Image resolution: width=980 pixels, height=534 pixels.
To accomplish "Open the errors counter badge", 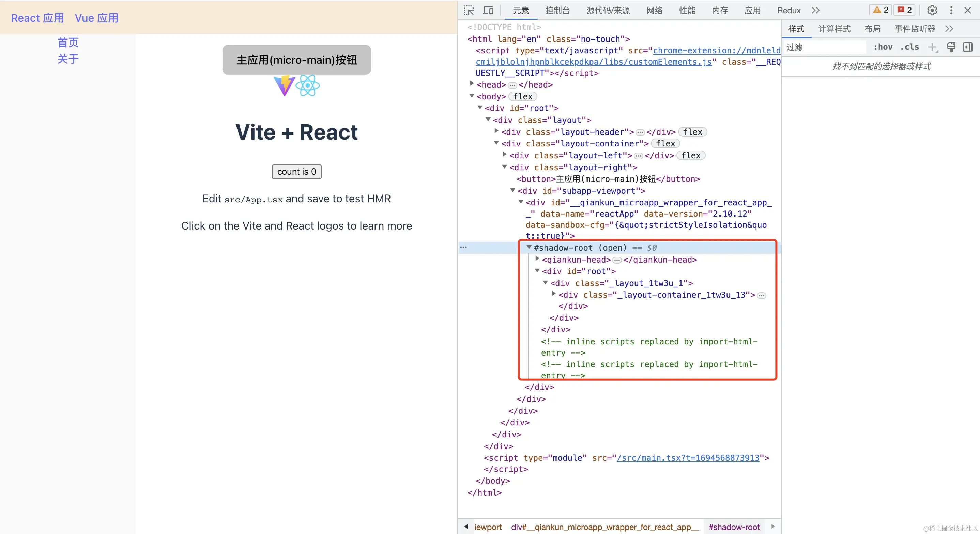I will pos(904,10).
